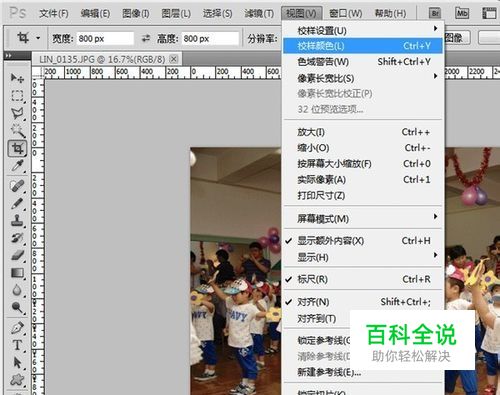Choose 按屏幕大小缩放(F)
This screenshot has height=395, width=500.
(x=363, y=164)
